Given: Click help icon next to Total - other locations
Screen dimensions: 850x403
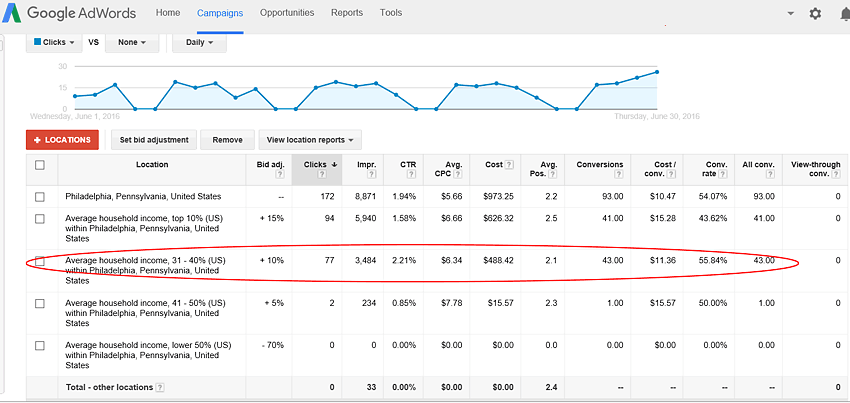Looking at the screenshot, I should pyautogui.click(x=161, y=387).
